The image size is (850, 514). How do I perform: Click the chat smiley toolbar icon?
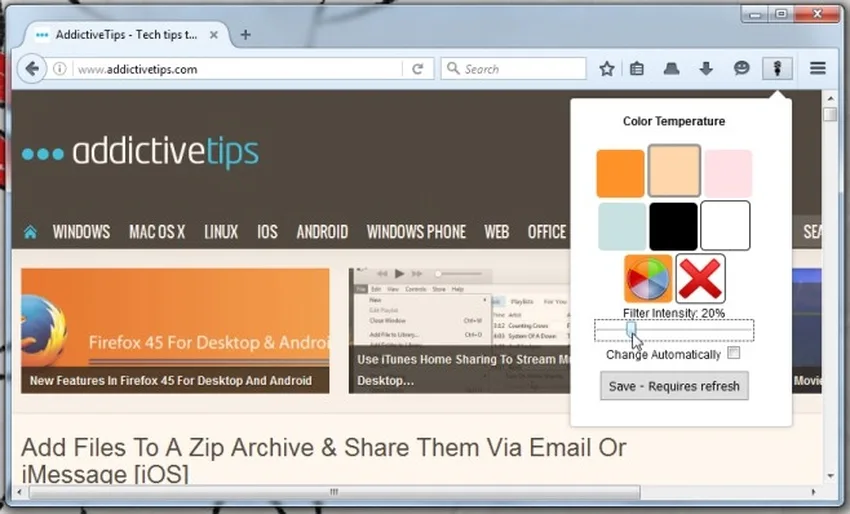[x=741, y=68]
